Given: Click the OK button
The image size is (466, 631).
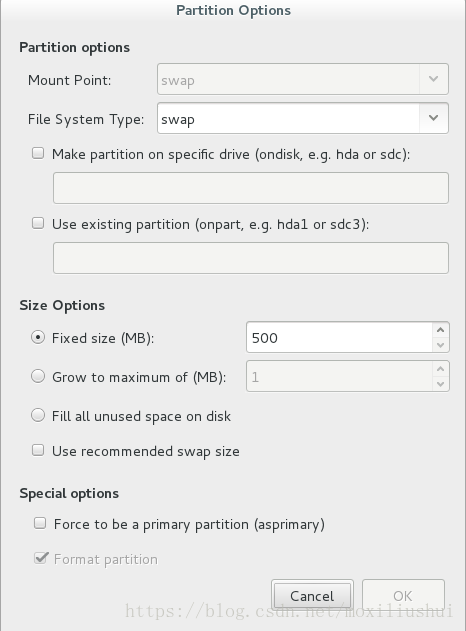Looking at the screenshot, I should click(403, 596).
